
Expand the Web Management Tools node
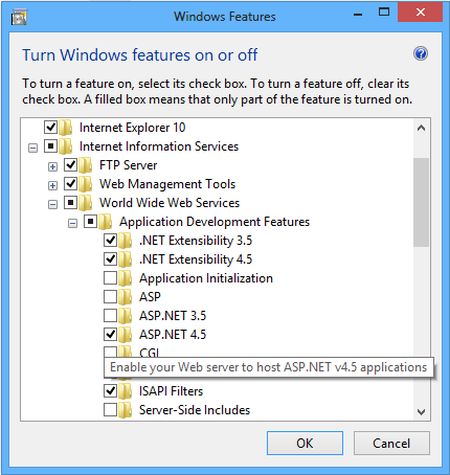53,185
